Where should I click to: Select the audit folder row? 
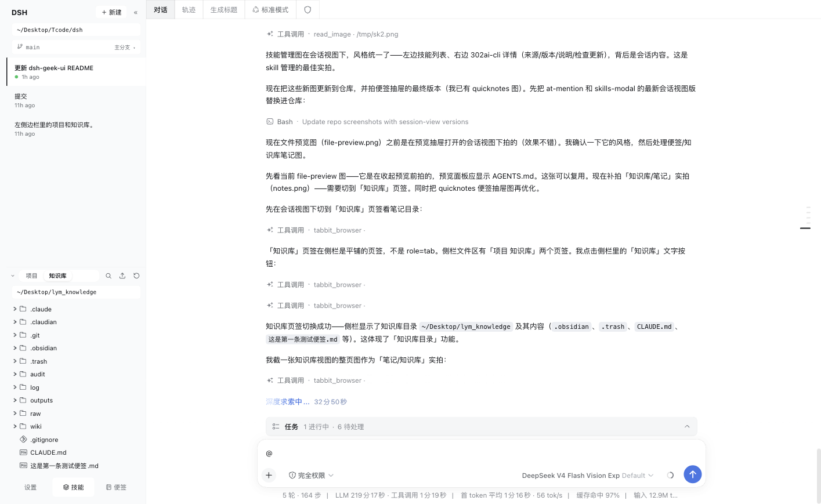click(x=76, y=374)
